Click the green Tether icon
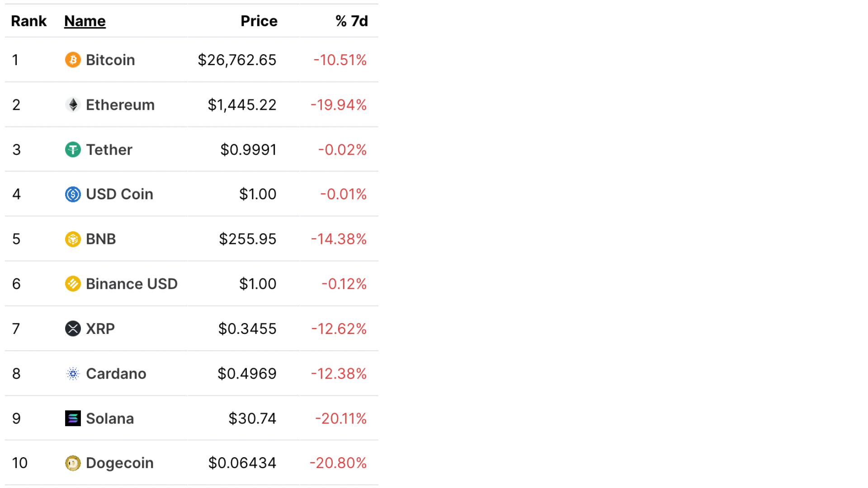Image resolution: width=868 pixels, height=488 pixels. (73, 150)
